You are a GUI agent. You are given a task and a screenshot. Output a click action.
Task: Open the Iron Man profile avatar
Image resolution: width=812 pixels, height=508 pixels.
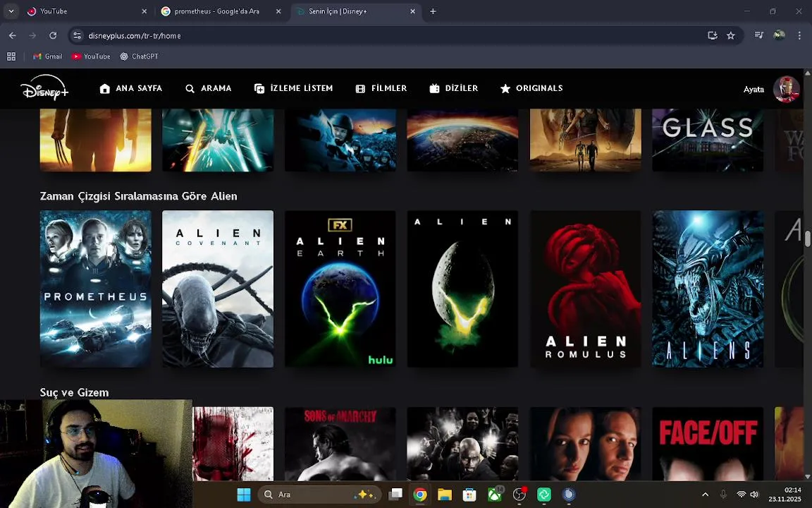[x=786, y=89]
